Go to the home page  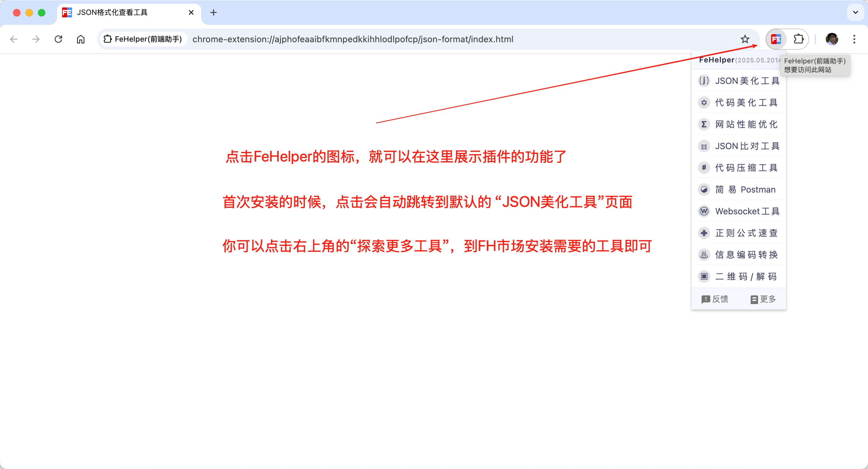point(80,39)
